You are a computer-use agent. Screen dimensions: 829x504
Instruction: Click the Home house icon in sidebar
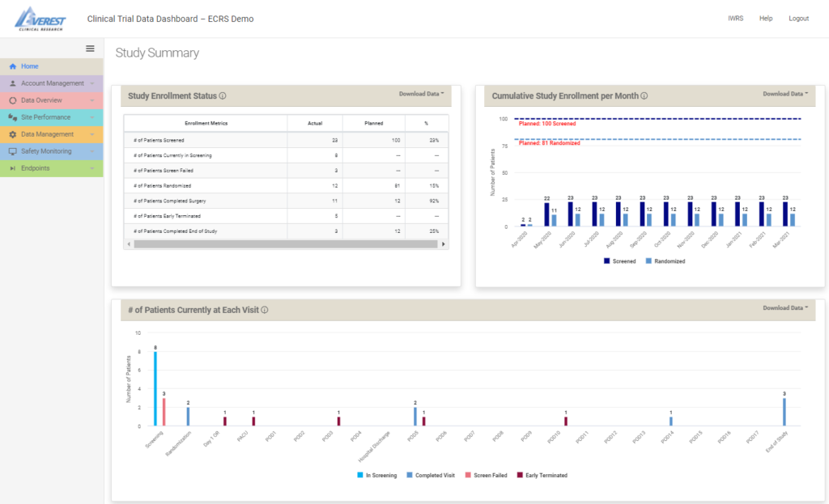click(x=13, y=66)
